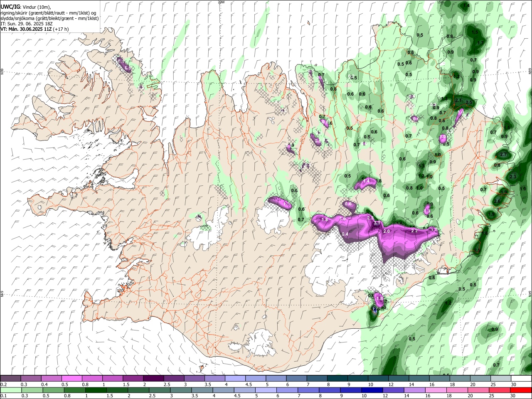Pick the bright pink swatch between 0.5 and 0.8

(x=71, y=379)
